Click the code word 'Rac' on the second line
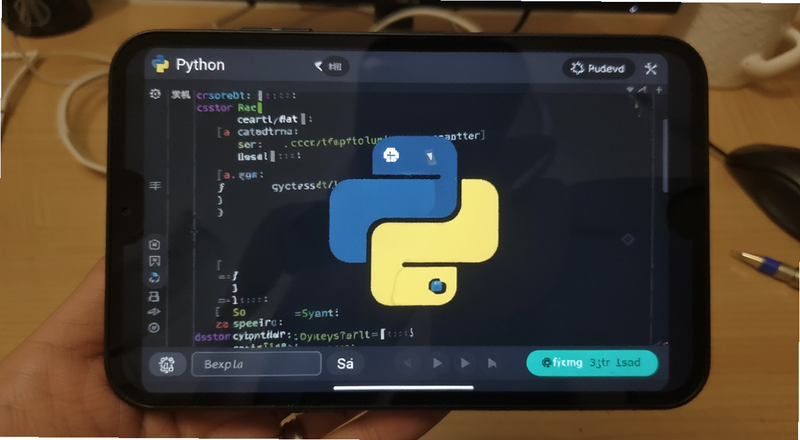 [249, 108]
